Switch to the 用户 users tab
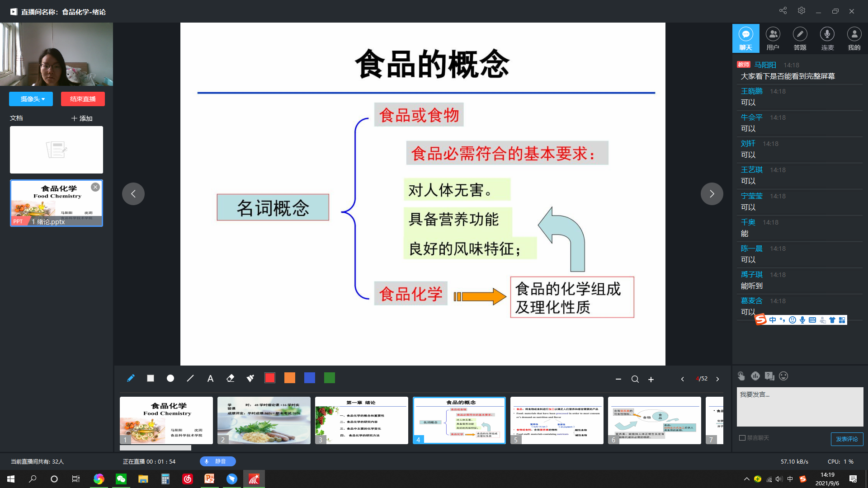Image resolution: width=868 pixels, height=488 pixels. (x=773, y=38)
